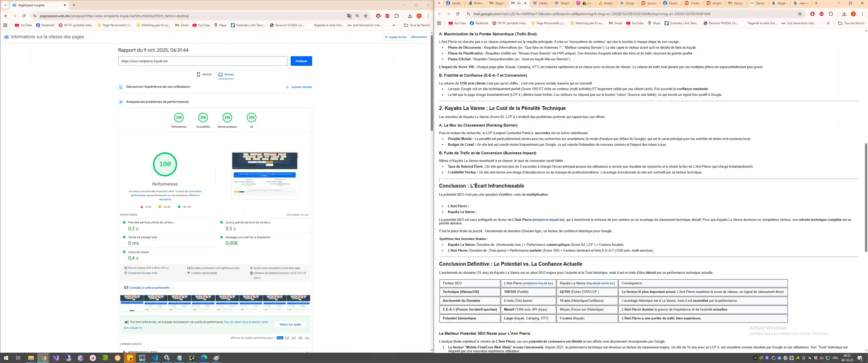Expand bookmarks overflow chevron in left browser
Viewport: 868px width, 363px height.
(394, 25)
